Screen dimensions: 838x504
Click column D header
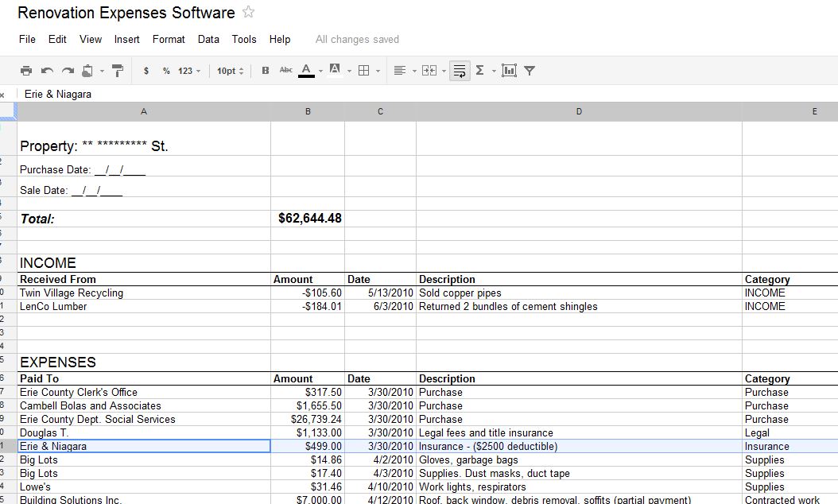click(578, 111)
